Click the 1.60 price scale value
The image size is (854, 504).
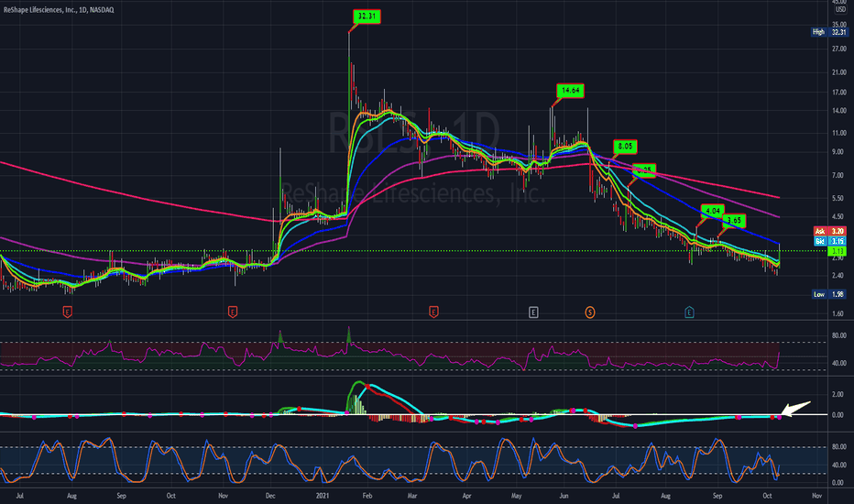point(838,313)
